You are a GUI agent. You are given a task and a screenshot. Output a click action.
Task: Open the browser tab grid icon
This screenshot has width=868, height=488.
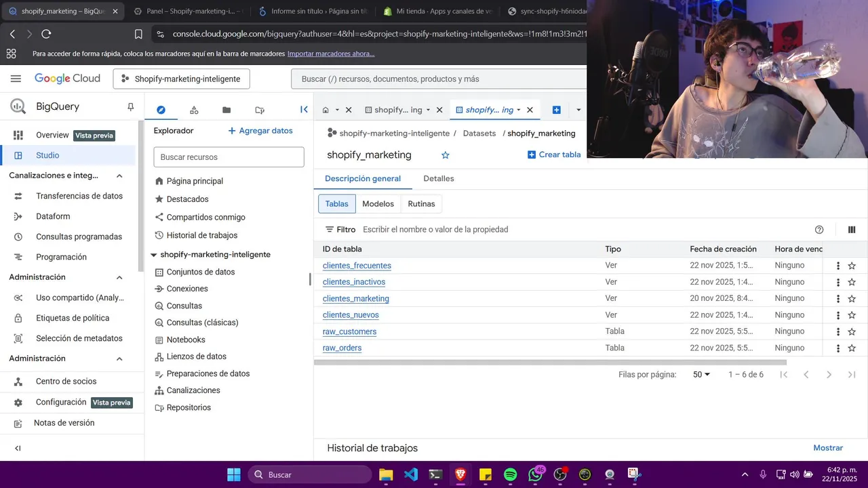(x=11, y=54)
